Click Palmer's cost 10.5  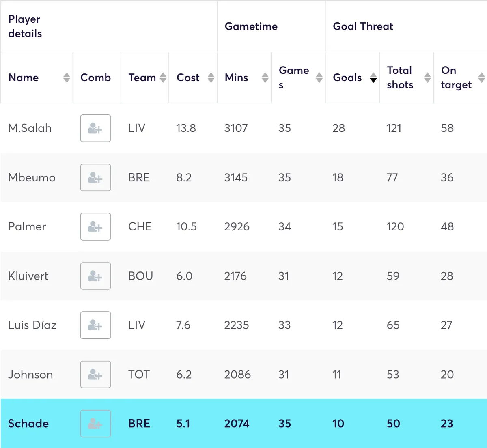[x=186, y=227]
